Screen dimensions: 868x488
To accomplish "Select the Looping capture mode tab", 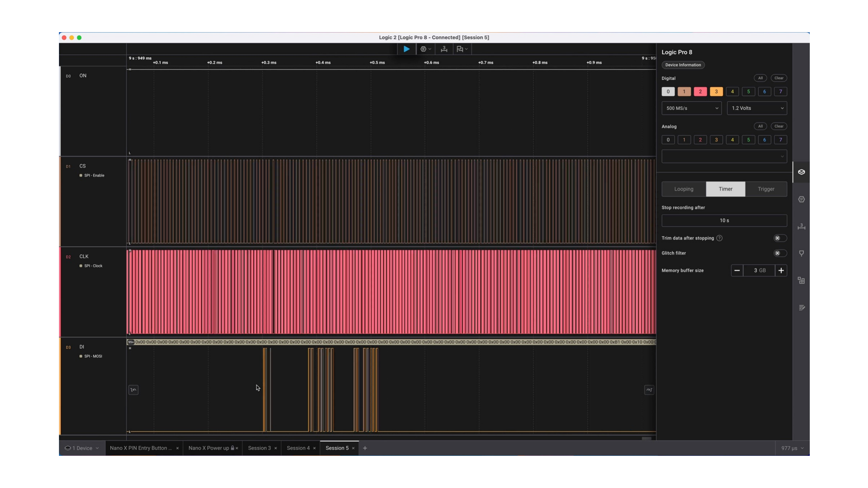I will pyautogui.click(x=684, y=189).
